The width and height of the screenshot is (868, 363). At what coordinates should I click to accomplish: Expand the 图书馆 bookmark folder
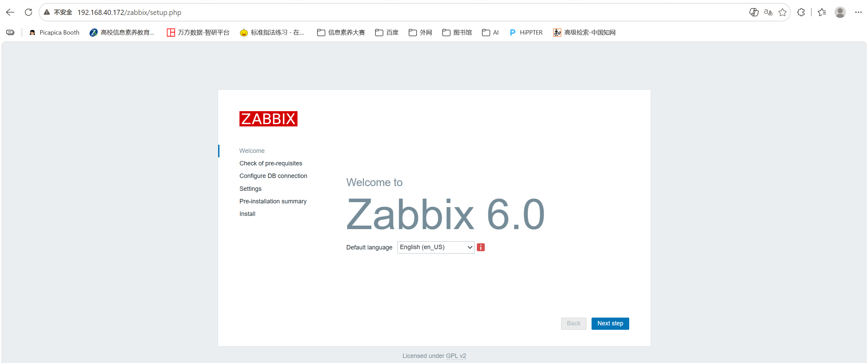tap(457, 33)
